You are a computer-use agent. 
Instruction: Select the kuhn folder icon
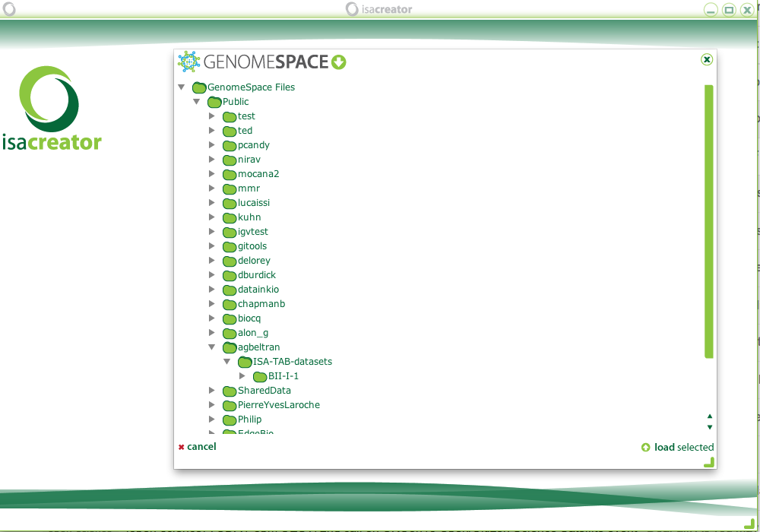[x=230, y=217]
